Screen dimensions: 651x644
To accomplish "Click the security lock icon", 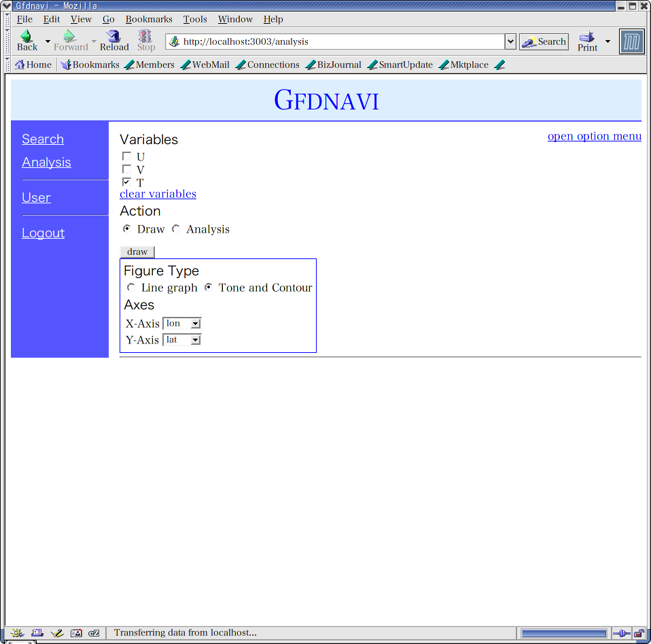I will pyautogui.click(x=639, y=634).
